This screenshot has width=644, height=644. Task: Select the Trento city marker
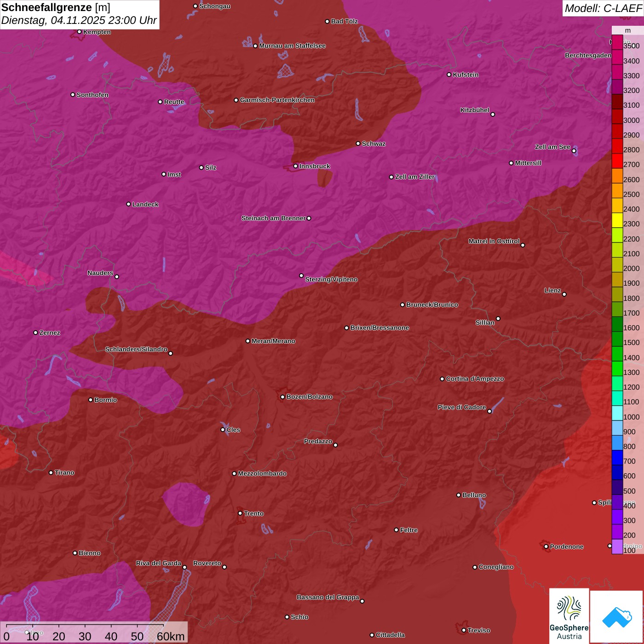[240, 513]
